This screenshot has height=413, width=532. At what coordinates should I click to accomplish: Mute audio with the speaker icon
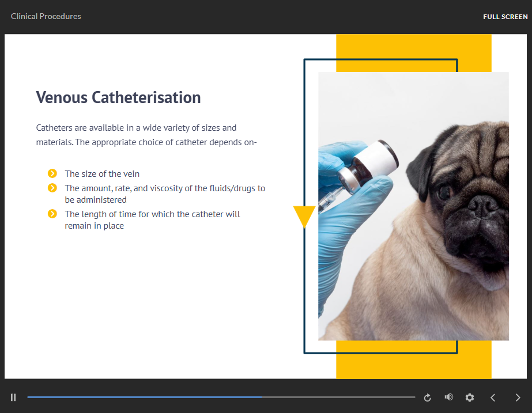coord(448,397)
